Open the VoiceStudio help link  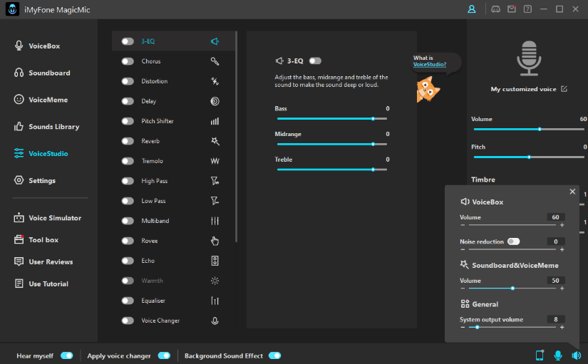pos(430,65)
